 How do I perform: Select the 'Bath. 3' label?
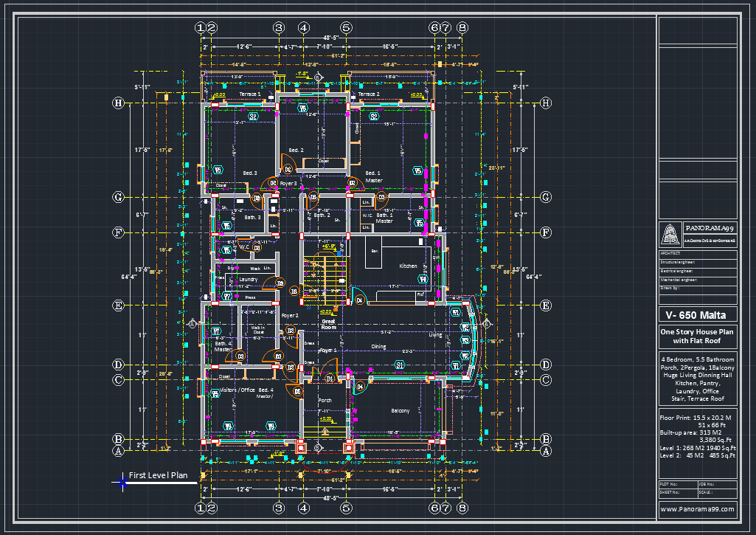coord(252,217)
